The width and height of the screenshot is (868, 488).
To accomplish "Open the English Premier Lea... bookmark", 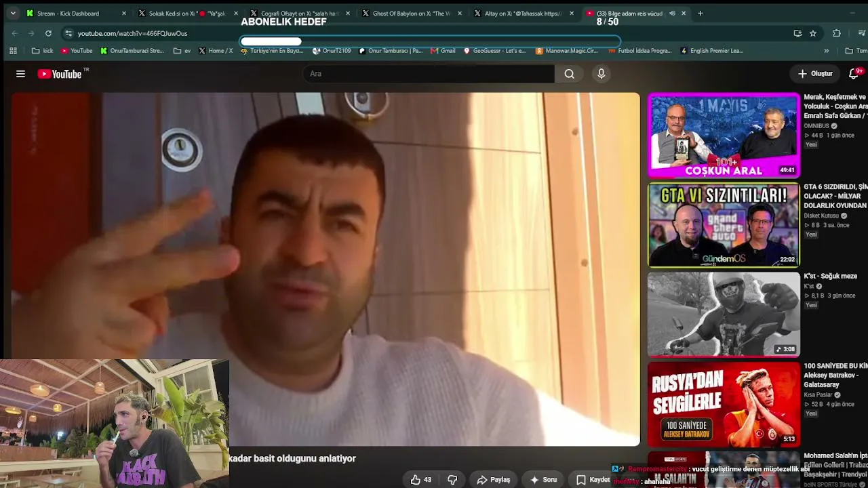I will (711, 51).
